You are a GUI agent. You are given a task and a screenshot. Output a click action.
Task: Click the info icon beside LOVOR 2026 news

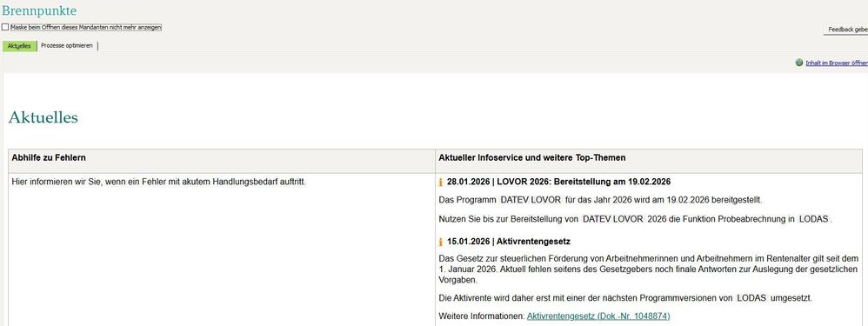441,182
